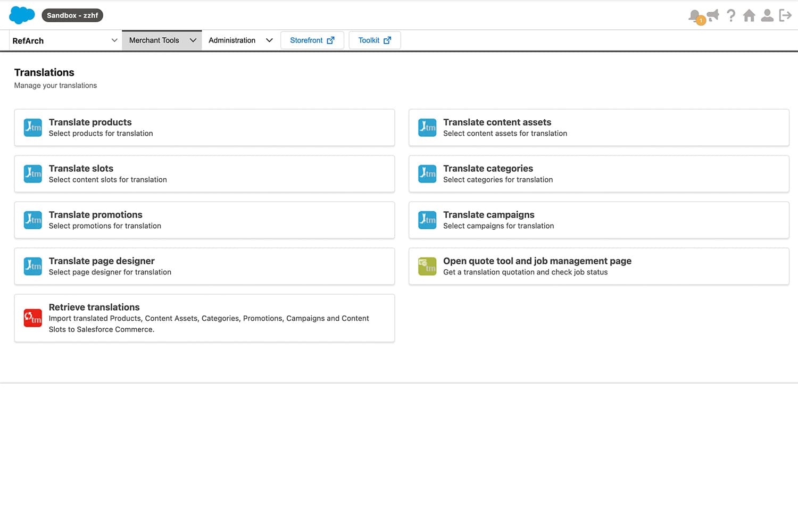
Task: Open Translate page designer link
Action: point(102,261)
